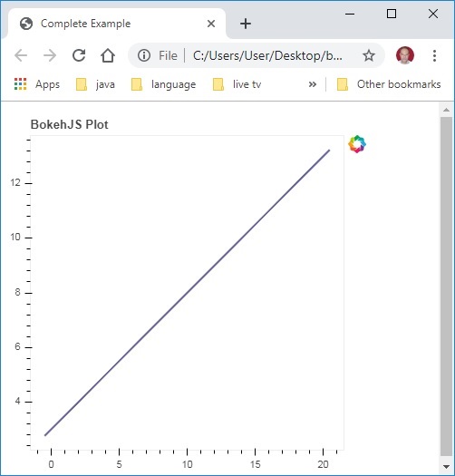Open Other bookmarks folder
This screenshot has height=476, width=455.
pyautogui.click(x=389, y=84)
